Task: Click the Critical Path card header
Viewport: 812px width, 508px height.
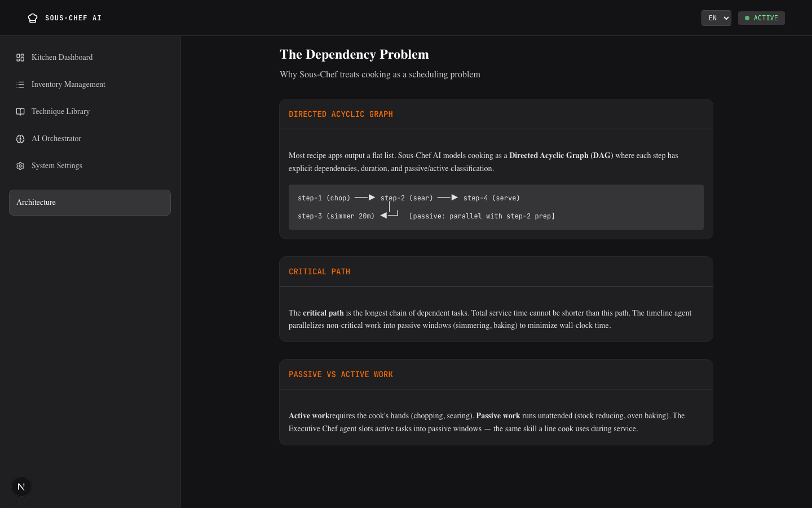Action: 496,272
